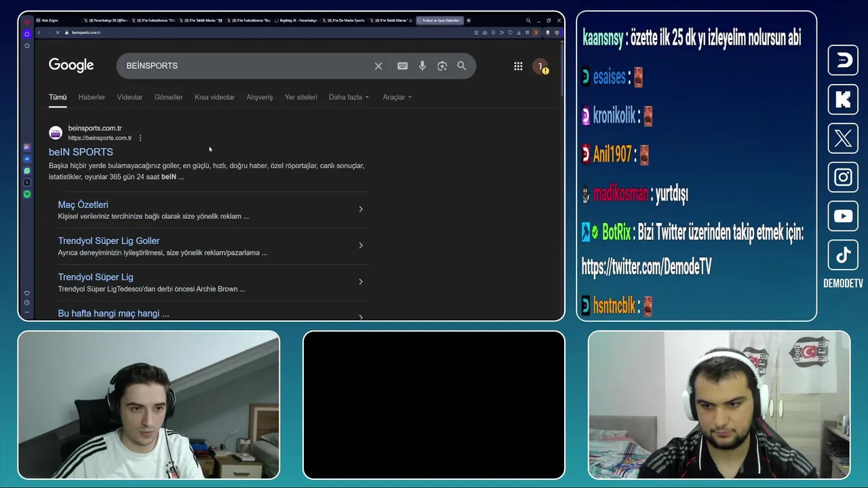Switch to the Haberler tab

(x=92, y=97)
